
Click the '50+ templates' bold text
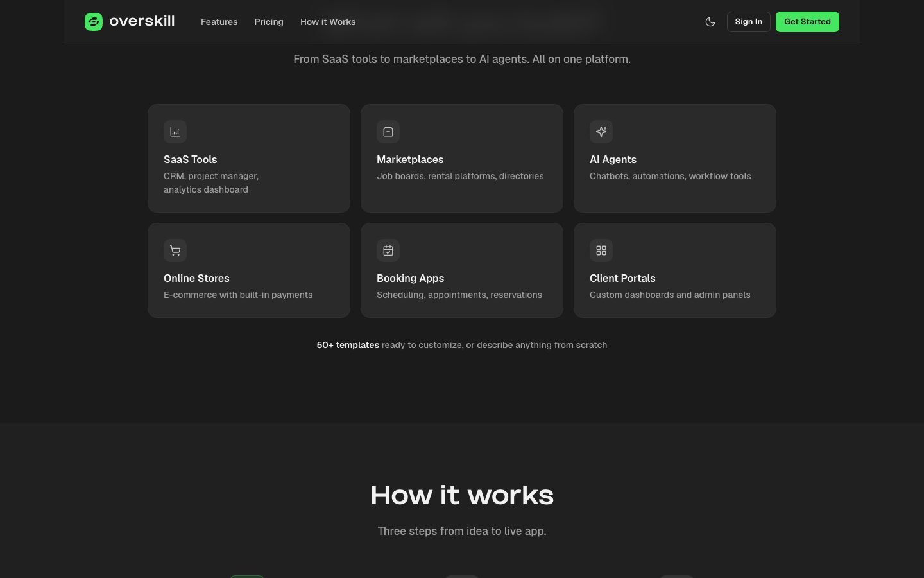348,345
